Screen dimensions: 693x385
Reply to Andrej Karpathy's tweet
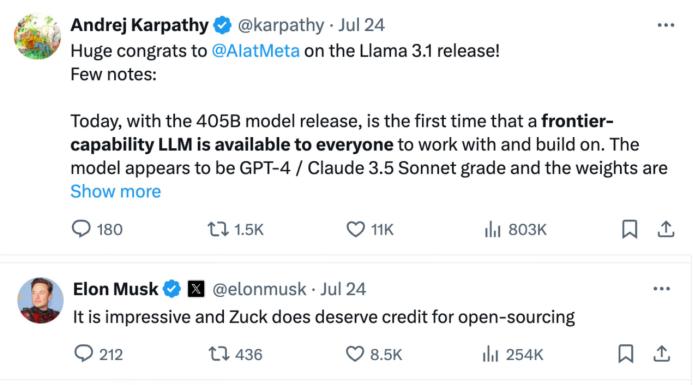(x=81, y=229)
